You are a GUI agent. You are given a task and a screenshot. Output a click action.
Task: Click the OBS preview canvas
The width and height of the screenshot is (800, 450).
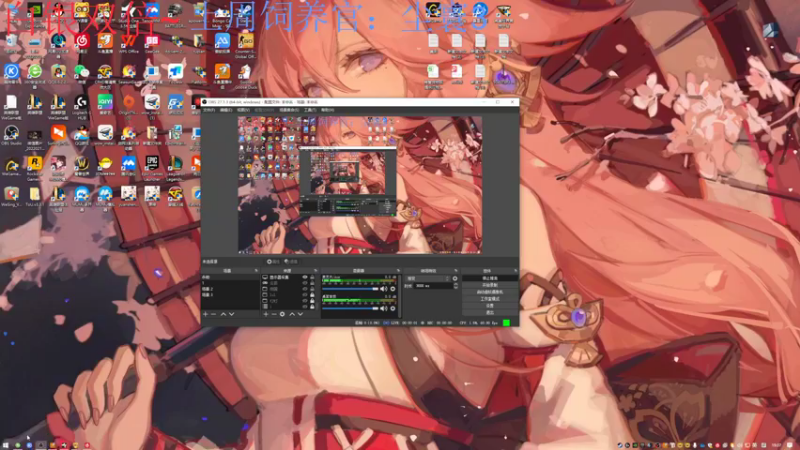[x=360, y=185]
